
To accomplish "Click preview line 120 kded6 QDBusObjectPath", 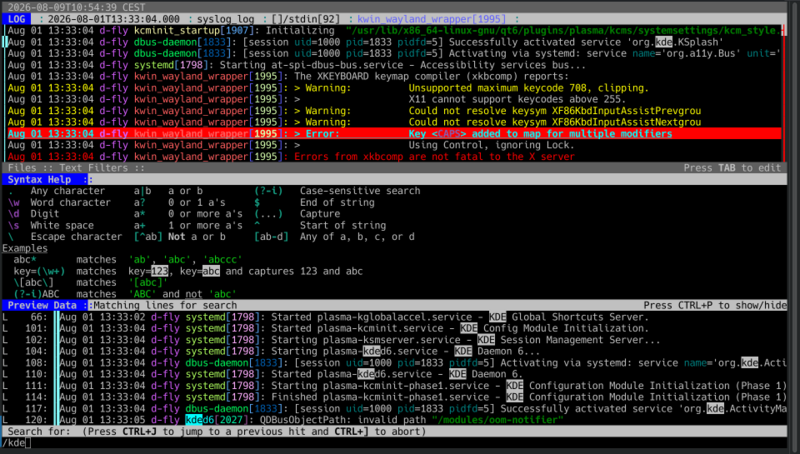I will point(394,420).
